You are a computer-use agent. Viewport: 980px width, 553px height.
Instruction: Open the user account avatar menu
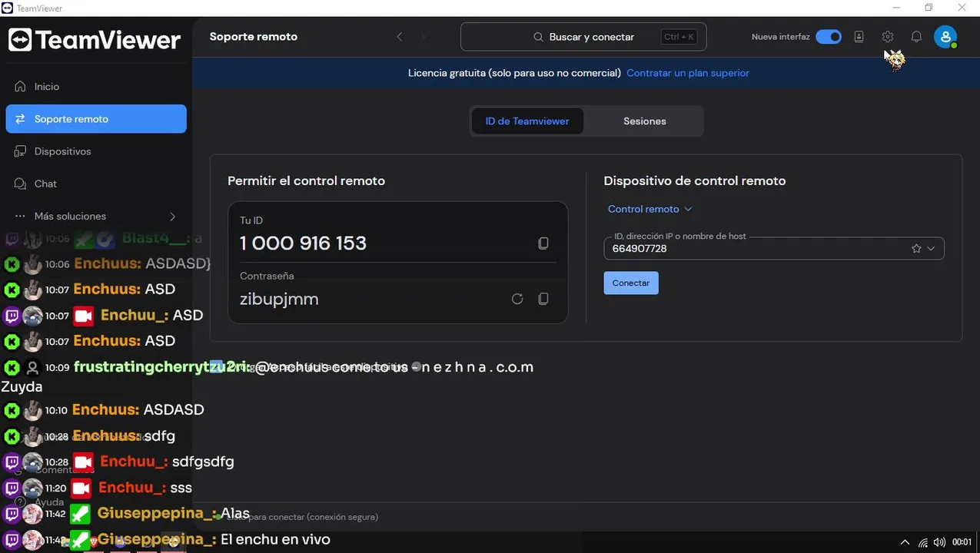point(945,37)
